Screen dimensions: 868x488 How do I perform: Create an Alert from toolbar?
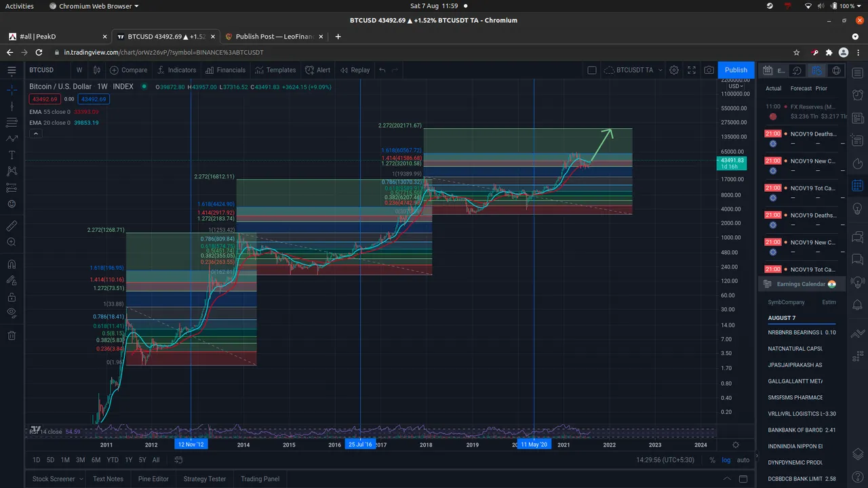coord(317,70)
